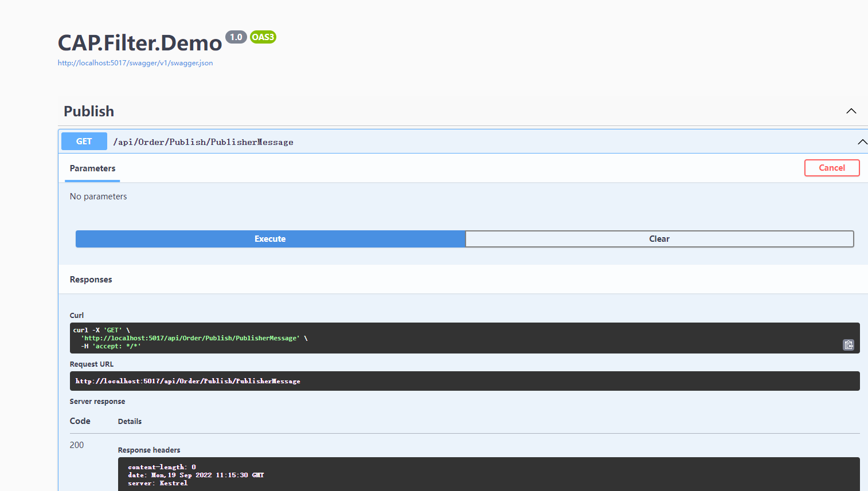Click the Server response label

pyautogui.click(x=97, y=402)
